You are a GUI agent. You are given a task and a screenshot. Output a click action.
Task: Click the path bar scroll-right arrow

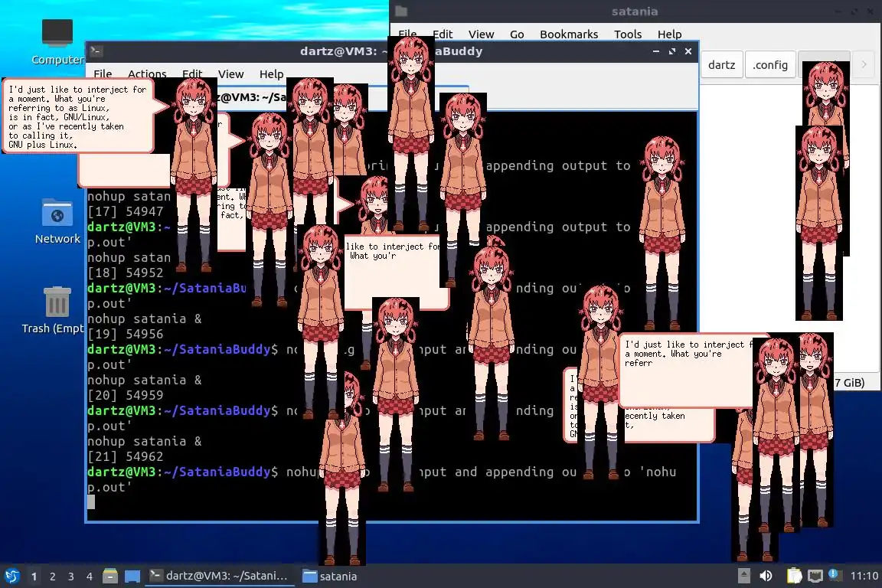click(864, 65)
